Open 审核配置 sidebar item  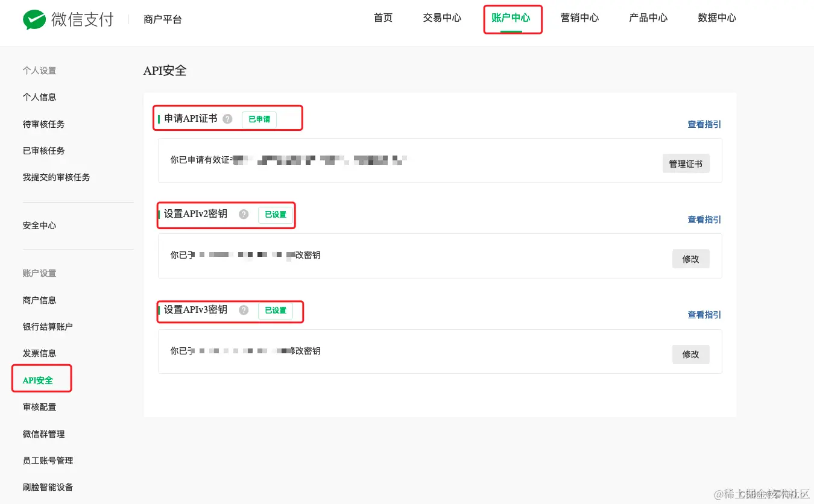39,407
